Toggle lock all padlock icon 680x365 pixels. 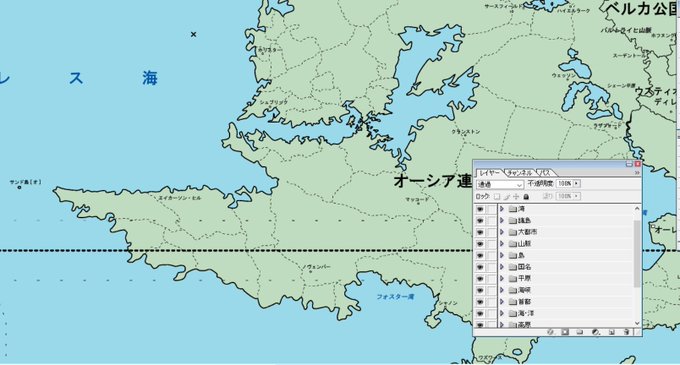(526, 197)
